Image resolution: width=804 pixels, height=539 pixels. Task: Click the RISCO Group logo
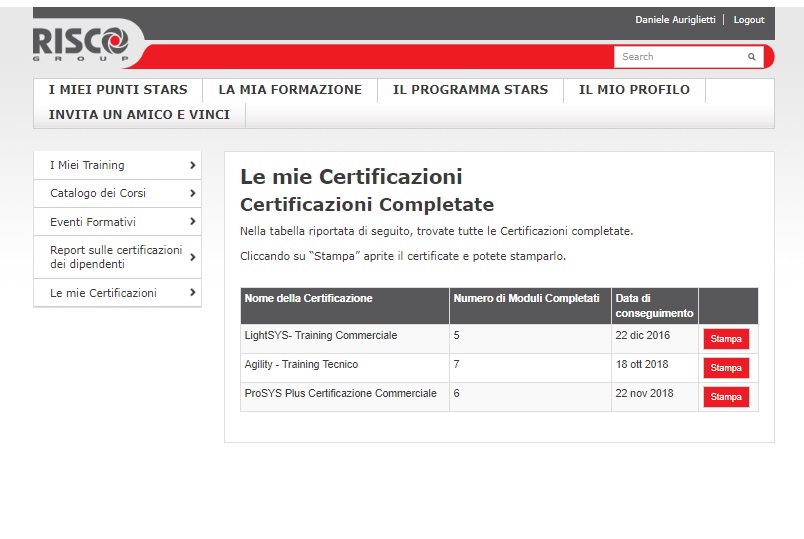coord(81,45)
